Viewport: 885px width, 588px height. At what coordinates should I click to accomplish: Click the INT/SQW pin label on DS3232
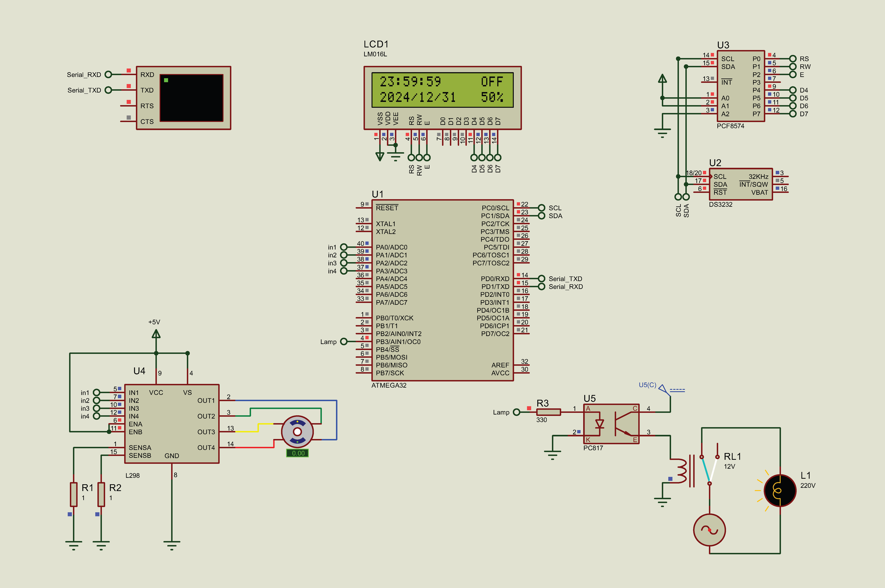[x=753, y=184]
